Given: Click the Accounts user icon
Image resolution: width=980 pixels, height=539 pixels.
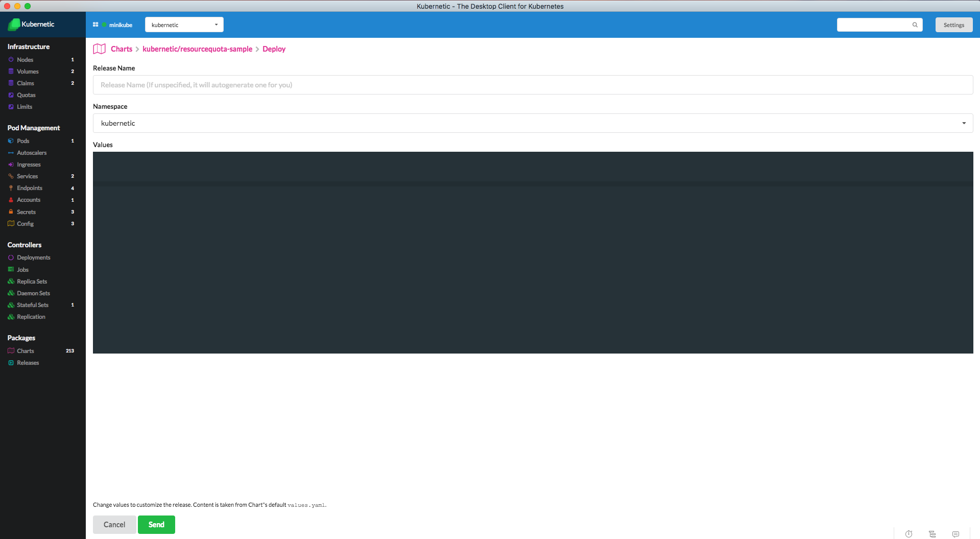Looking at the screenshot, I should [11, 200].
